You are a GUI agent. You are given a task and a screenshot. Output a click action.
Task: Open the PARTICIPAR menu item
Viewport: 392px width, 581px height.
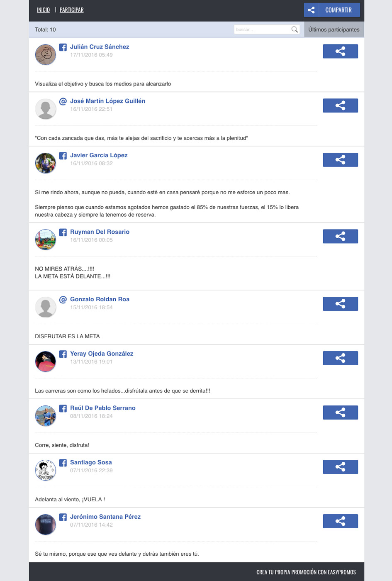[71, 10]
